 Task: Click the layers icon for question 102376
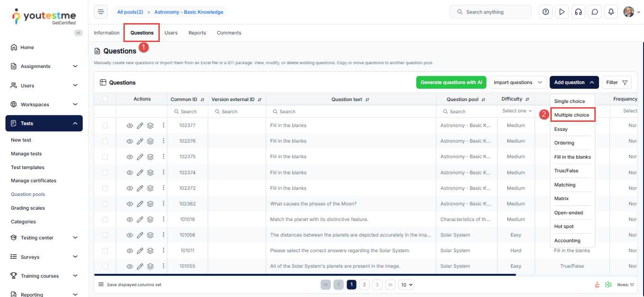tap(150, 141)
